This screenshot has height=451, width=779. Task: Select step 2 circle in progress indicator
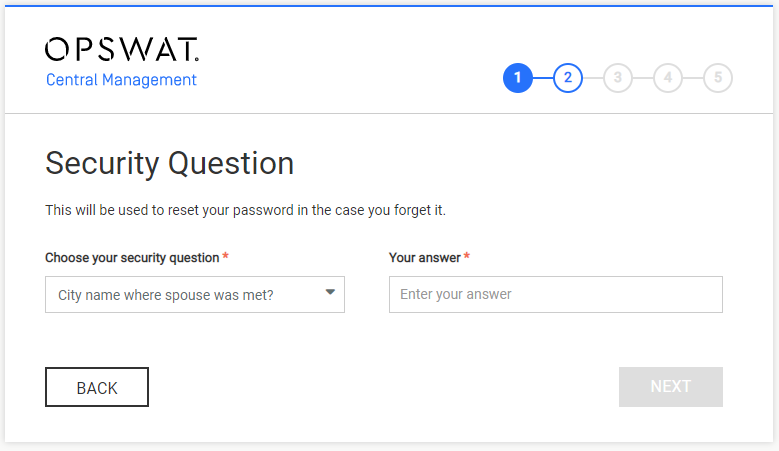[x=568, y=78]
